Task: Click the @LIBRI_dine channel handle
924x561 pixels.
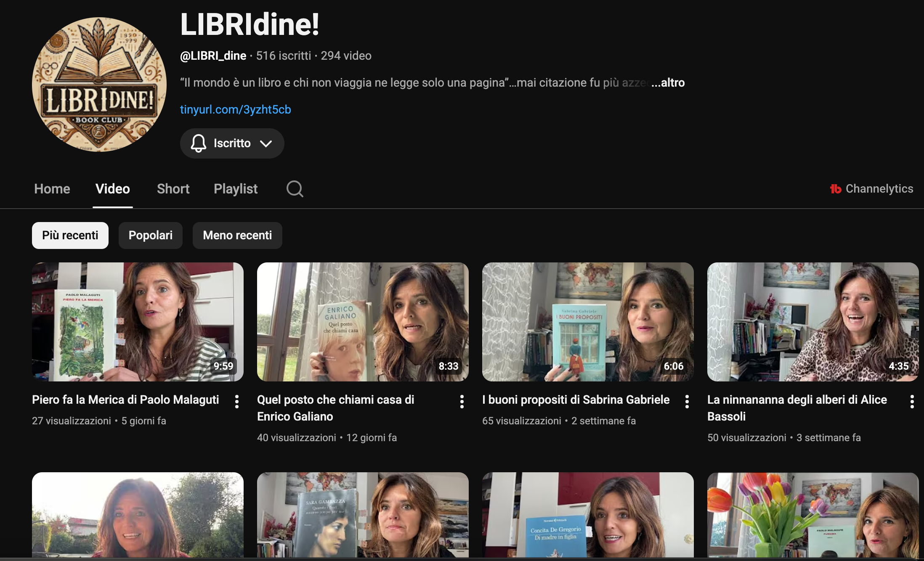Action: point(213,56)
